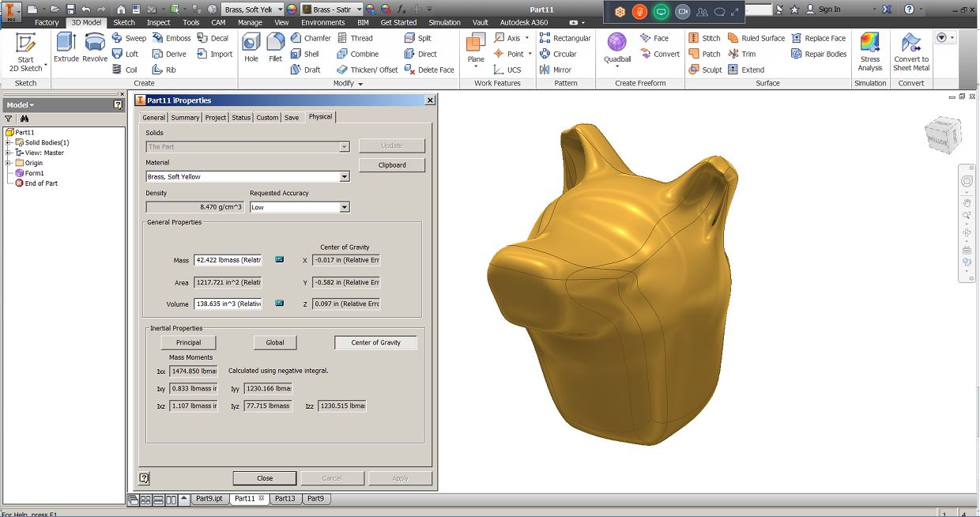980x517 pixels.
Task: Open the Material dropdown in the dialog
Action: pos(345,176)
